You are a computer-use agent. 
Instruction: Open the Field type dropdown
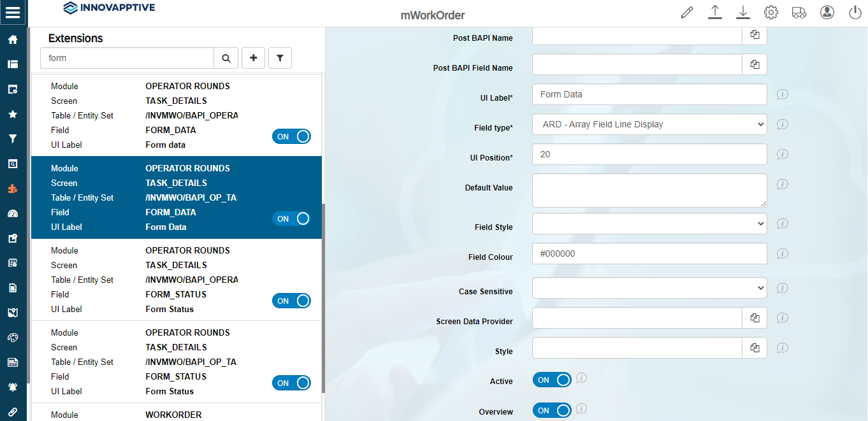(x=649, y=124)
